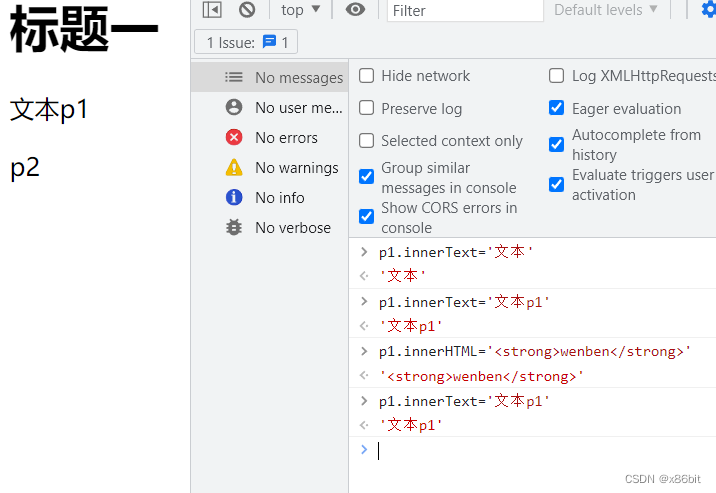Select the No messages sidebar row
The height and width of the screenshot is (493, 716).
pos(269,78)
